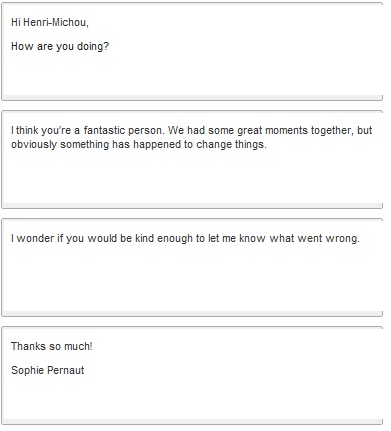Select the word 'person' in second box
The height and width of the screenshot is (431, 391).
[146, 130]
